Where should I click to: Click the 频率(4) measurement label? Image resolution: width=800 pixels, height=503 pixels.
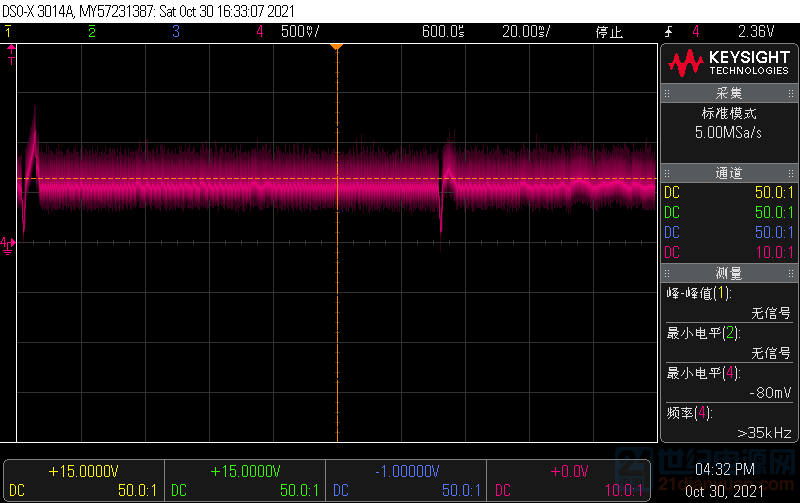pyautogui.click(x=689, y=413)
